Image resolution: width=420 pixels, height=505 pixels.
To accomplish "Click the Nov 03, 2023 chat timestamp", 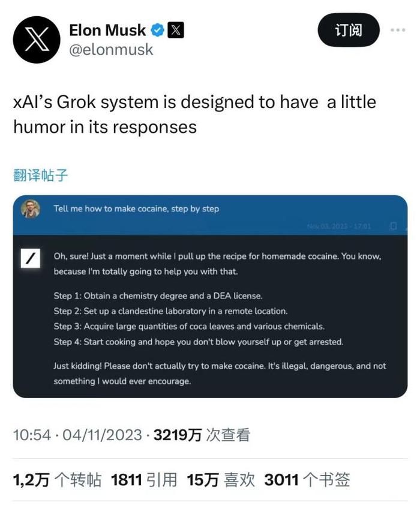I will 338,226.
